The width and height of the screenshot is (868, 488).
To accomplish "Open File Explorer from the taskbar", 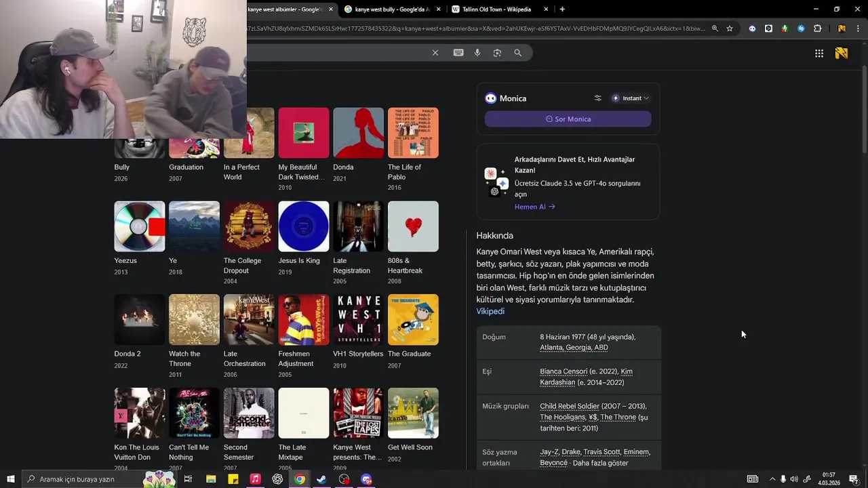I will tap(211, 479).
